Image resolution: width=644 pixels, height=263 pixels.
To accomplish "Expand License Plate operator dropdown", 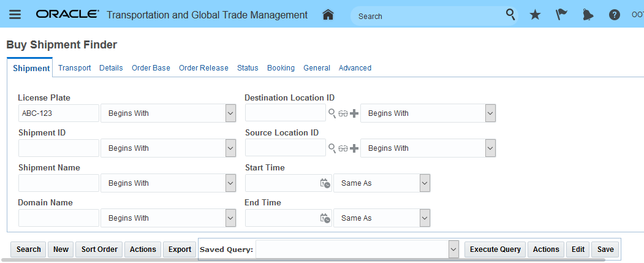I will (x=230, y=113).
